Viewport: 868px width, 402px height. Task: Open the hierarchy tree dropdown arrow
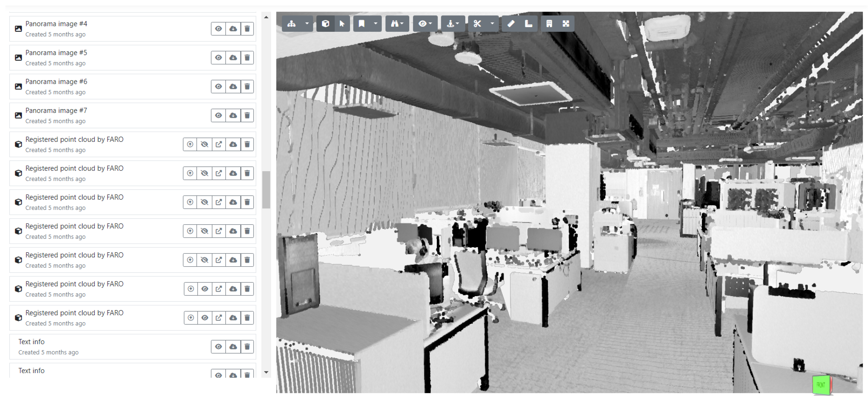coord(307,24)
